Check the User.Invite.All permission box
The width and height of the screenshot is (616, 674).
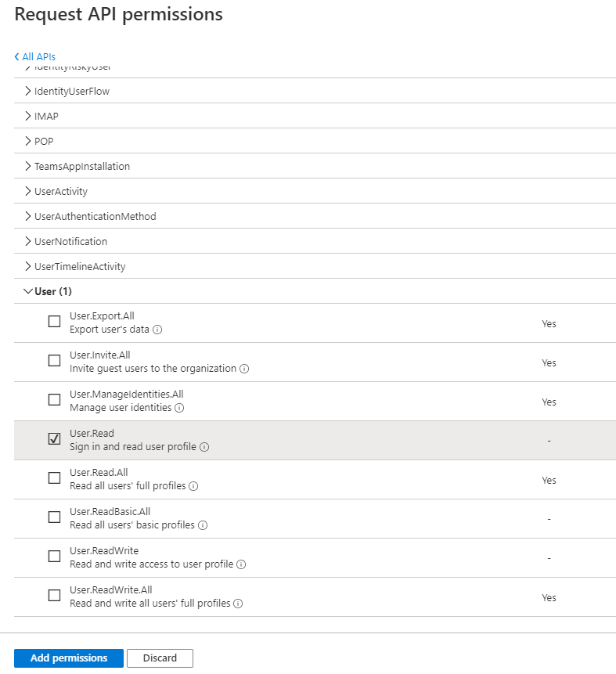click(x=54, y=361)
